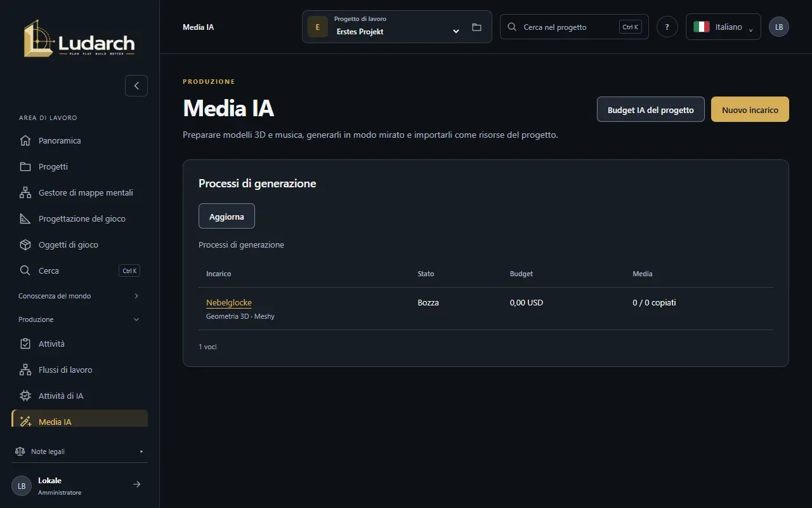
Task: Expand Note legali menu
Action: (79, 451)
